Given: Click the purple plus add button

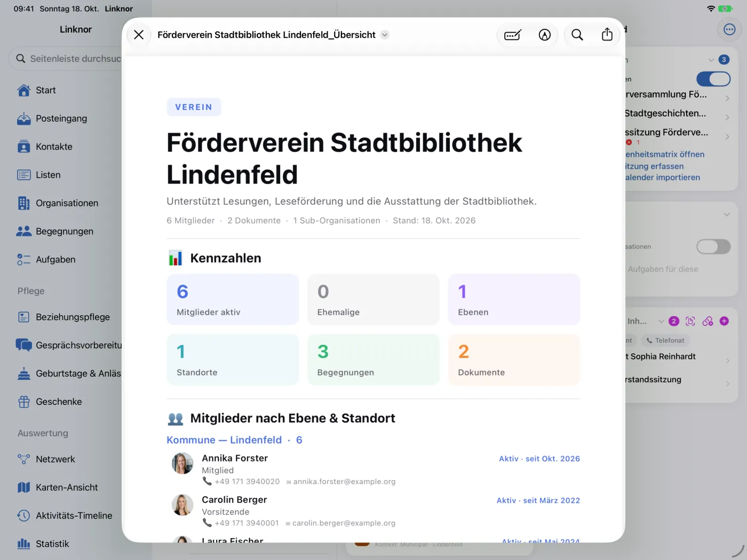Looking at the screenshot, I should pyautogui.click(x=724, y=321).
